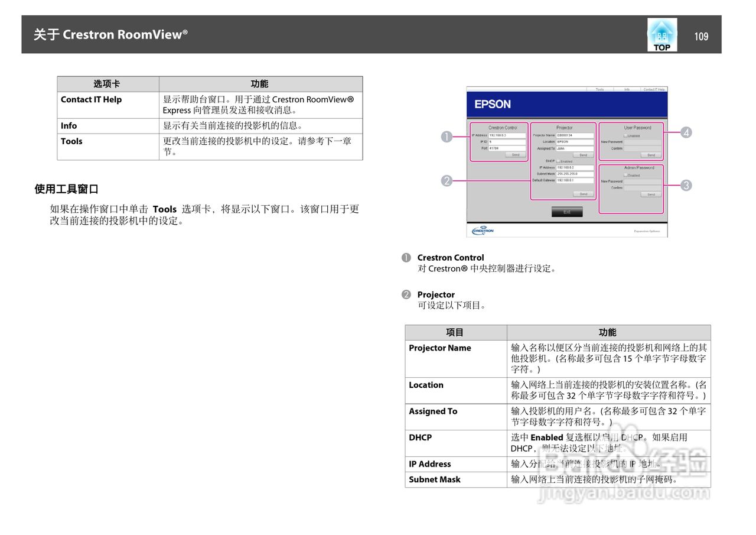The width and height of the screenshot is (756, 535).
Task: Click the 项目 column header
Action: click(x=455, y=332)
